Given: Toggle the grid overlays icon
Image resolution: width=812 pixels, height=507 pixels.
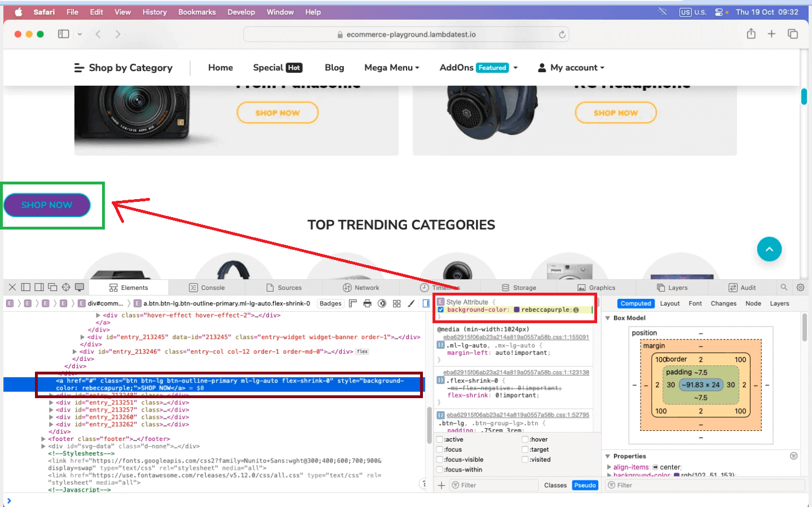Looking at the screenshot, I should point(396,303).
